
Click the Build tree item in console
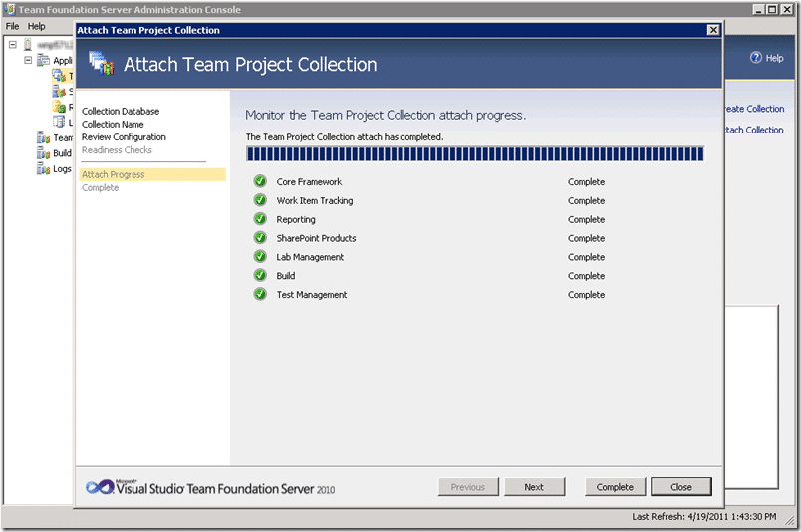pyautogui.click(x=62, y=153)
